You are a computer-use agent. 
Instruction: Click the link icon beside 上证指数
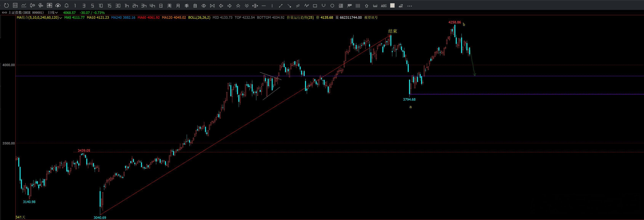5,13
